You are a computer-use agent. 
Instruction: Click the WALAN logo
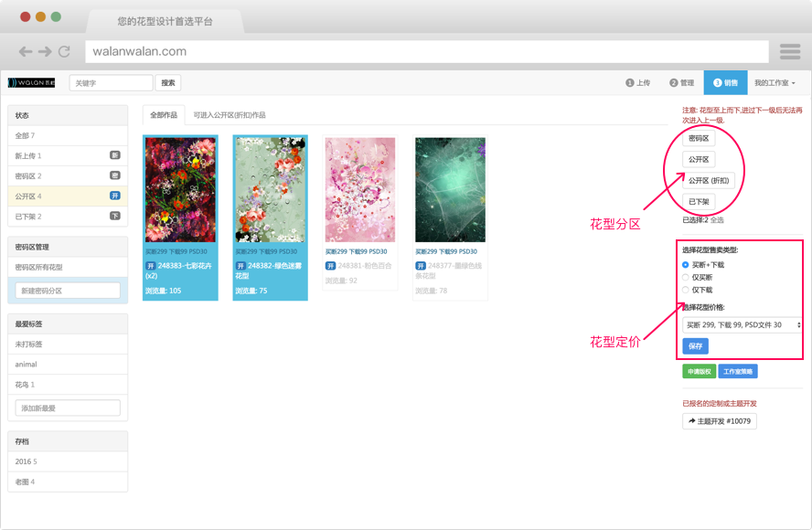click(32, 83)
